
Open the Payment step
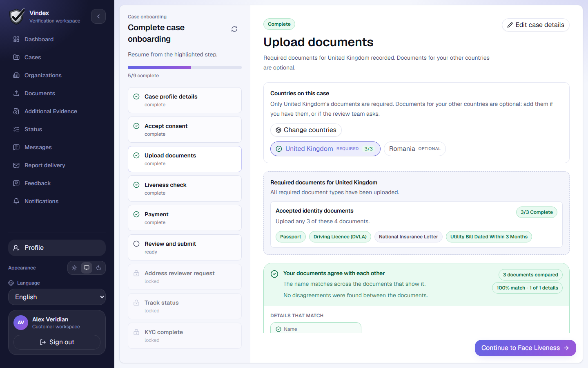pos(185,218)
